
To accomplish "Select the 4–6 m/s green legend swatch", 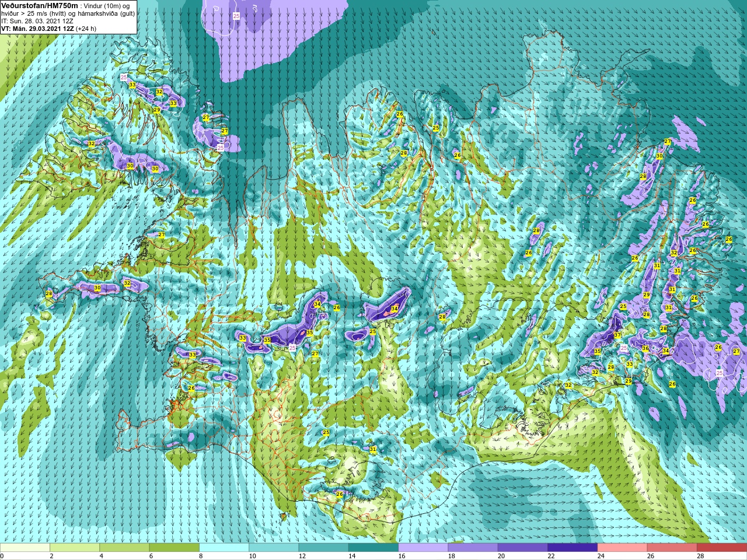I will (x=124, y=548).
